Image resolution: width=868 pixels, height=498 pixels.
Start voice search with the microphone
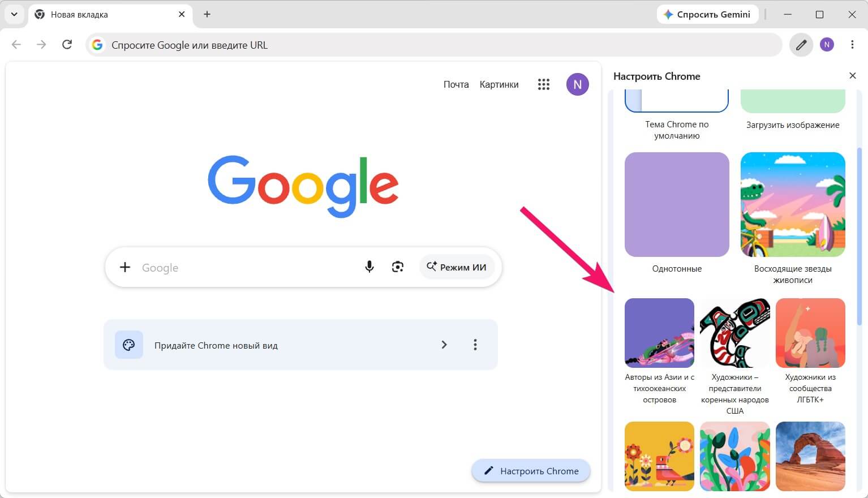(369, 267)
